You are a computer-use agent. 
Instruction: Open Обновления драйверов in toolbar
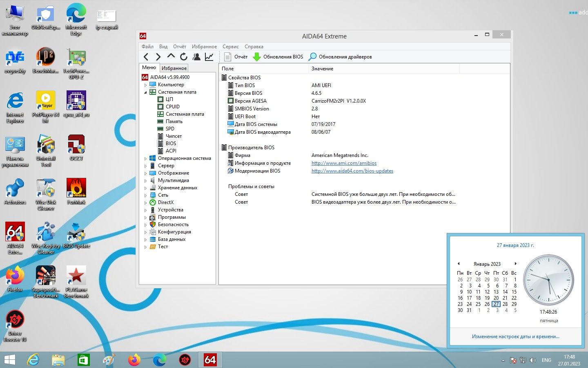coord(340,57)
